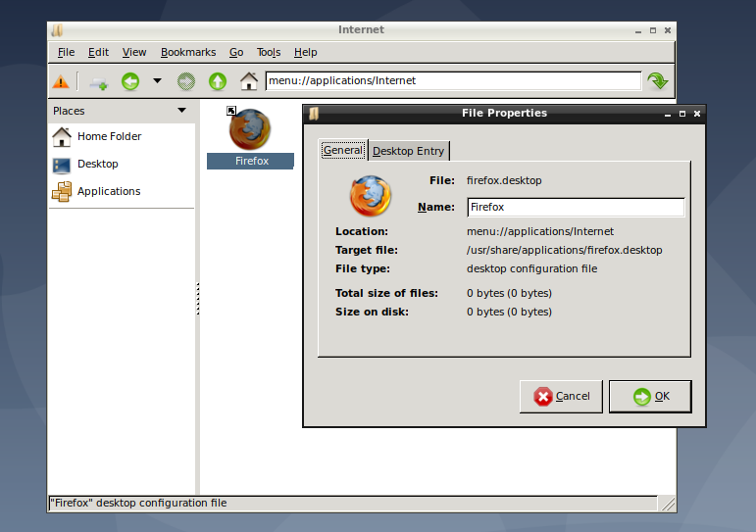756x532 pixels.
Task: Open Applications in the Places sidebar
Action: click(x=109, y=191)
